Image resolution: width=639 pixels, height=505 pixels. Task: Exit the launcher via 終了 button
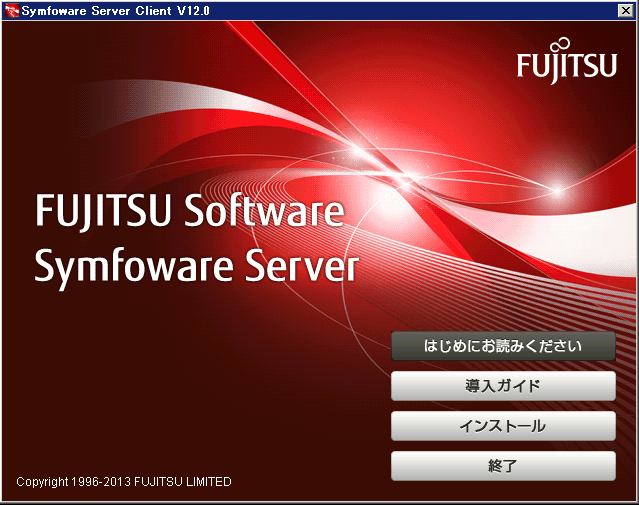pos(503,465)
